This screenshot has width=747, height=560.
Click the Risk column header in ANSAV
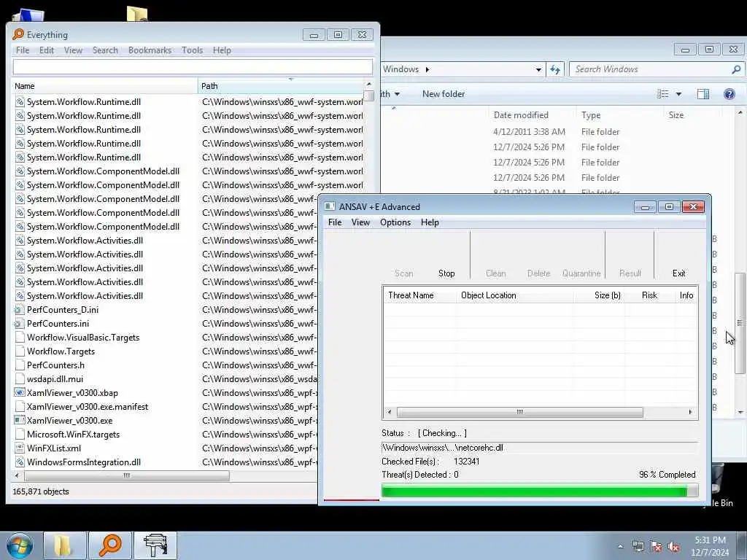click(x=649, y=295)
